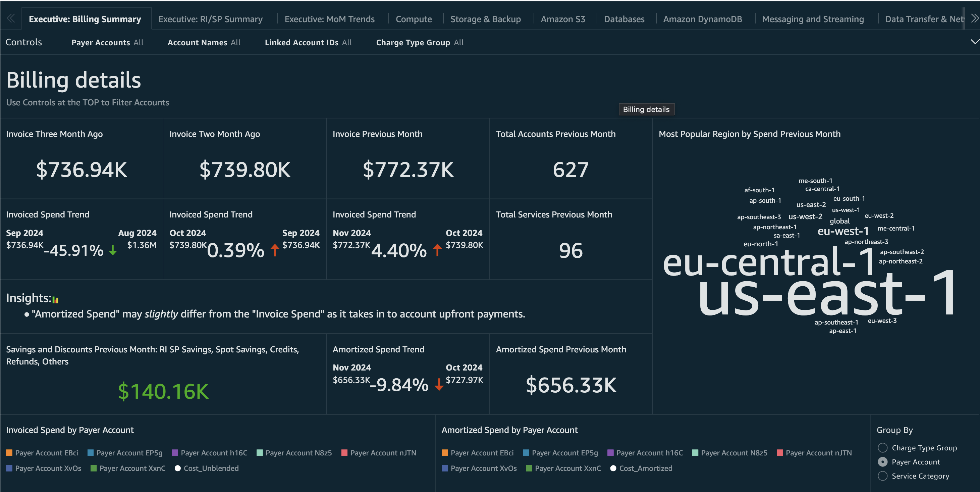
Task: Select the Payer Account radio button
Action: [883, 462]
